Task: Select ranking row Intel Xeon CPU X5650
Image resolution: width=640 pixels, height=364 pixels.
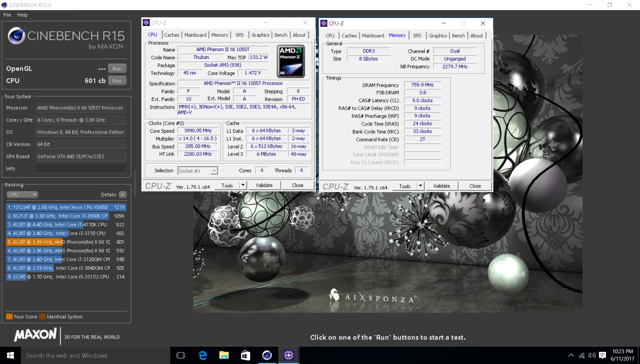Action: pos(66,207)
